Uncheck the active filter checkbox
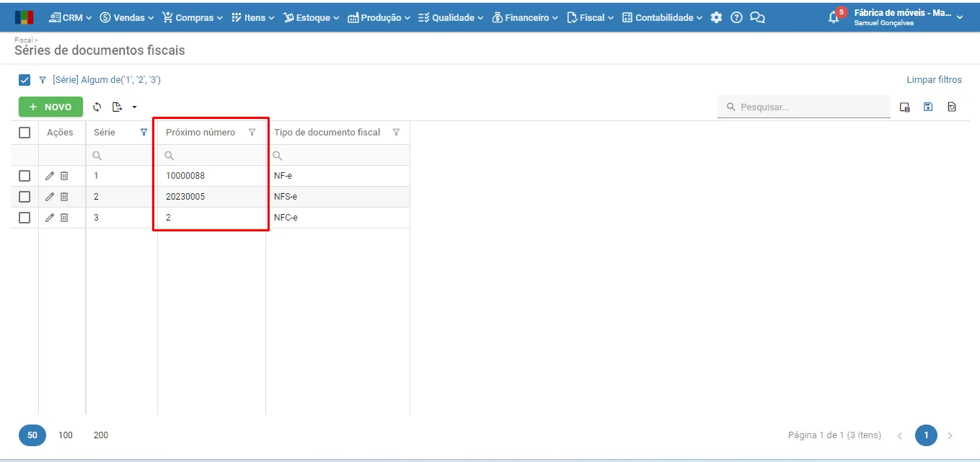Screen dimensions: 980x462 (x=25, y=80)
